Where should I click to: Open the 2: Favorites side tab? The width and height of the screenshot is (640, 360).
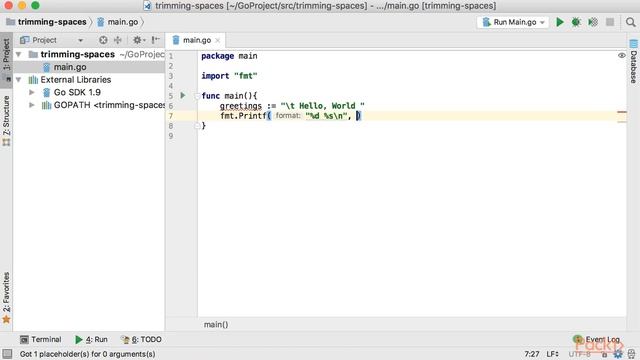coord(6,298)
